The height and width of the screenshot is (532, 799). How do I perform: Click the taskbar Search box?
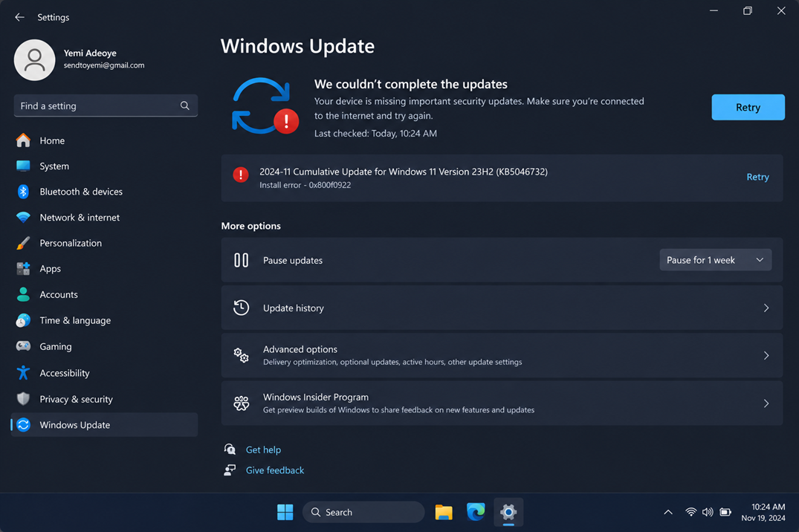363,512
